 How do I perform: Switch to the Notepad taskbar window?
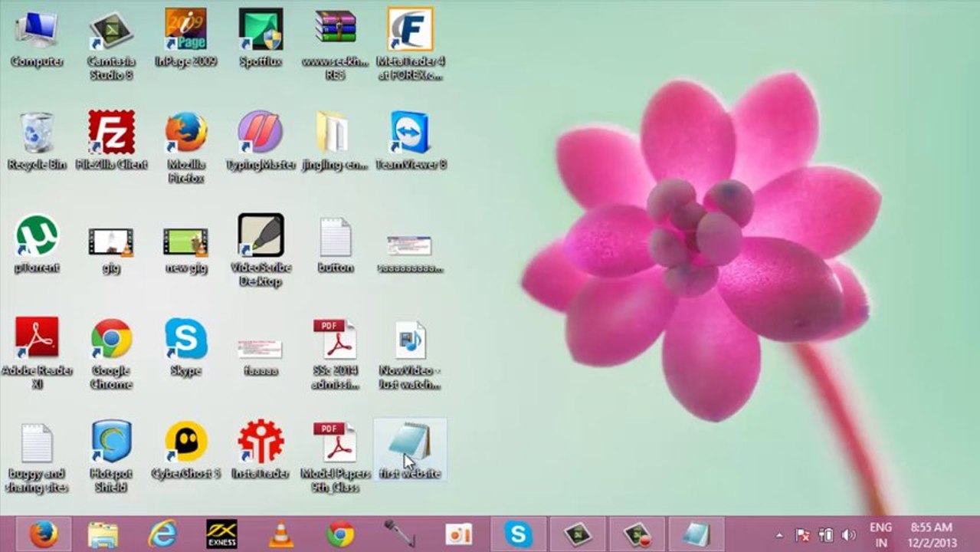tap(696, 534)
